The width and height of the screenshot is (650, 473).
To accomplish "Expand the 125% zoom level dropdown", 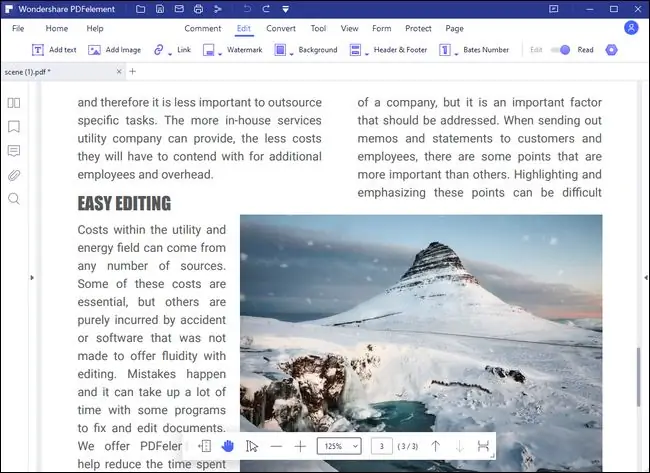I will click(x=339, y=446).
